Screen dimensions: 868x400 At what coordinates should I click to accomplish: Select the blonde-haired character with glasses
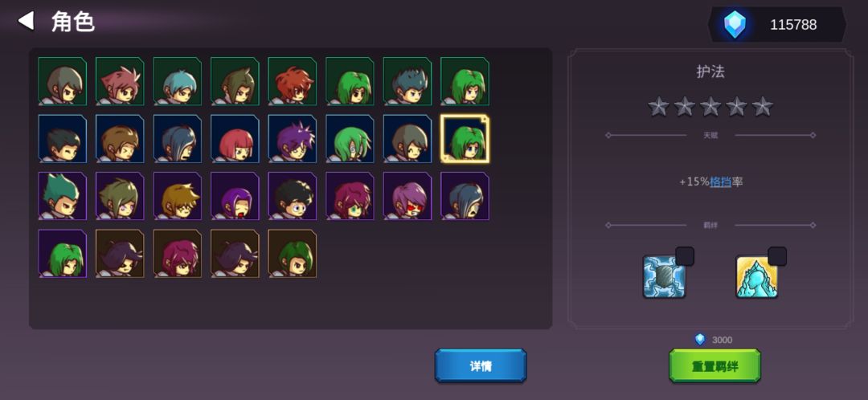tap(177, 196)
